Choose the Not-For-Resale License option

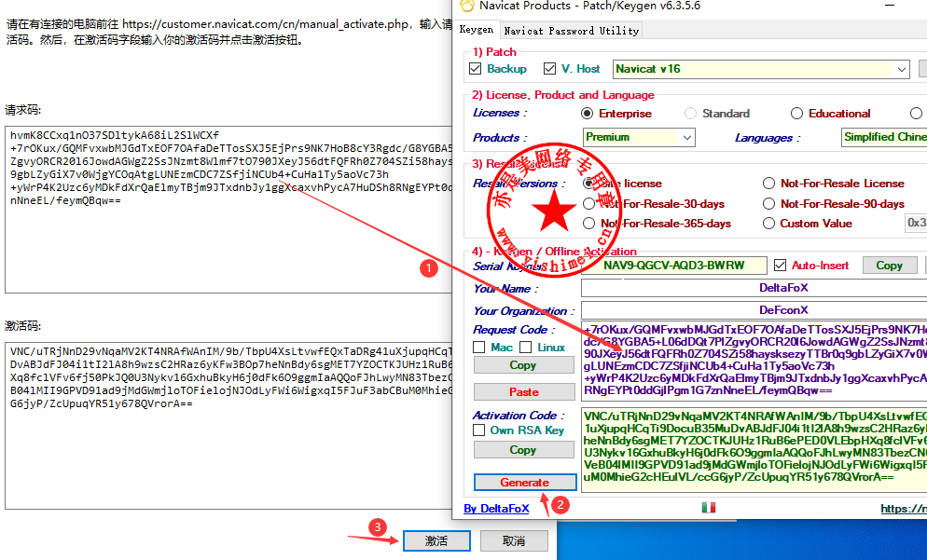click(x=768, y=184)
